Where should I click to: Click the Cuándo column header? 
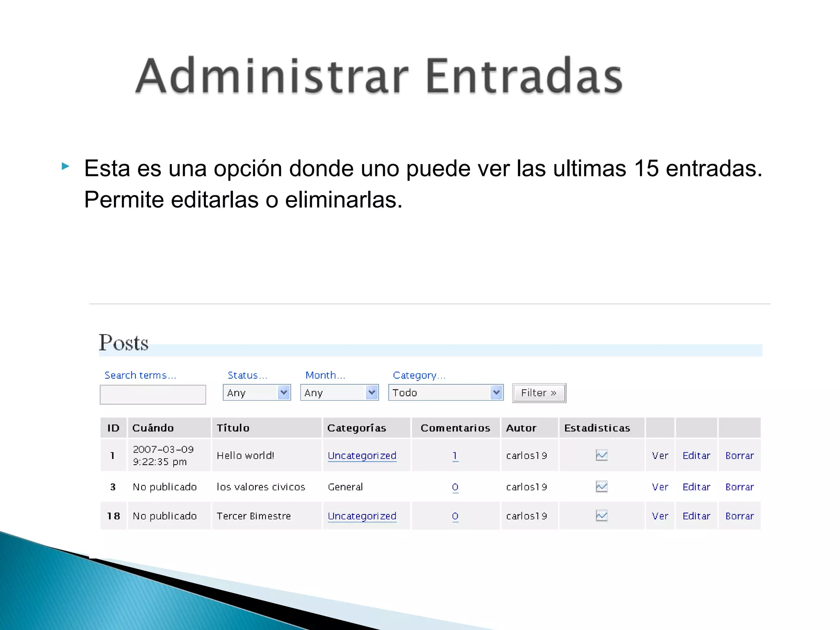coord(169,428)
